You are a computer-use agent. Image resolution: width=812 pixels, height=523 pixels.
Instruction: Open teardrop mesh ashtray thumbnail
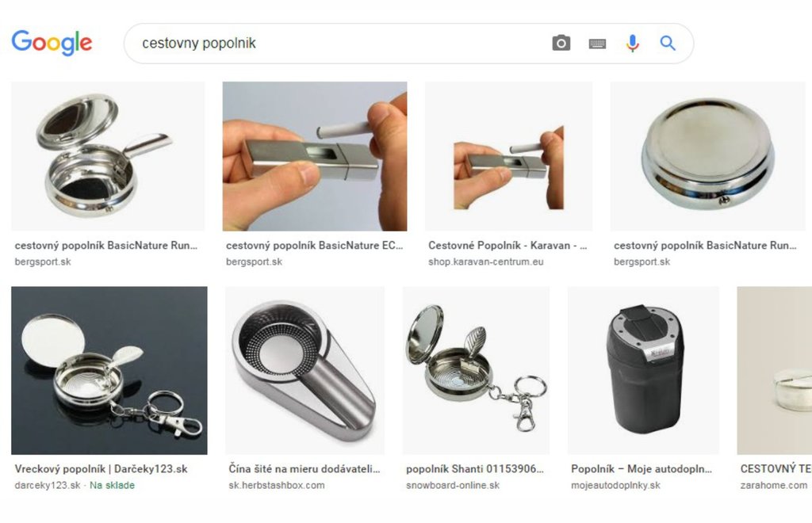pyautogui.click(x=304, y=370)
